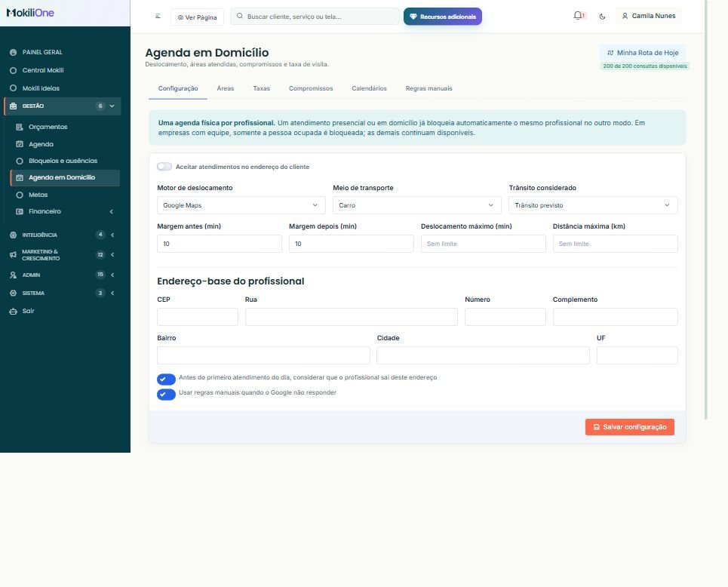The height and width of the screenshot is (587, 728).
Task: Open Meio de transporte dropdown
Action: click(x=417, y=205)
